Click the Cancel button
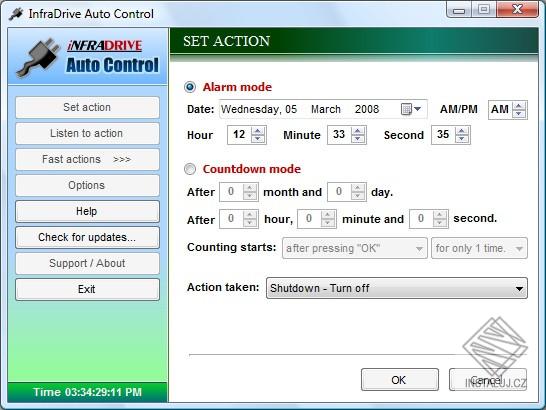546x410 pixels. point(488,380)
